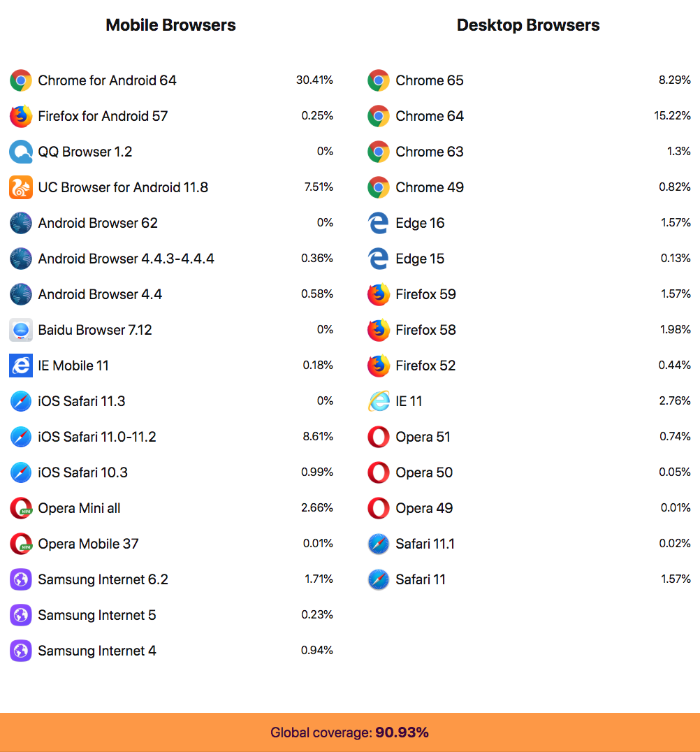Click the Chrome 64 label text
The width and height of the screenshot is (700, 752).
coord(430,116)
